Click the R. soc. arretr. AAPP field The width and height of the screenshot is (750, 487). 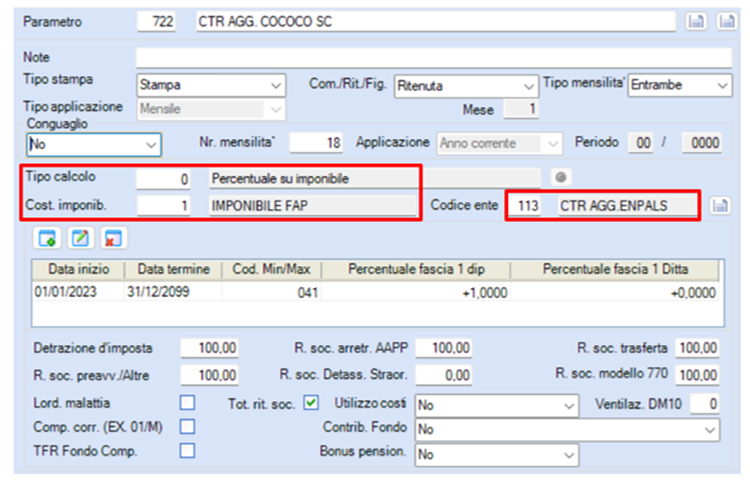pos(443,348)
